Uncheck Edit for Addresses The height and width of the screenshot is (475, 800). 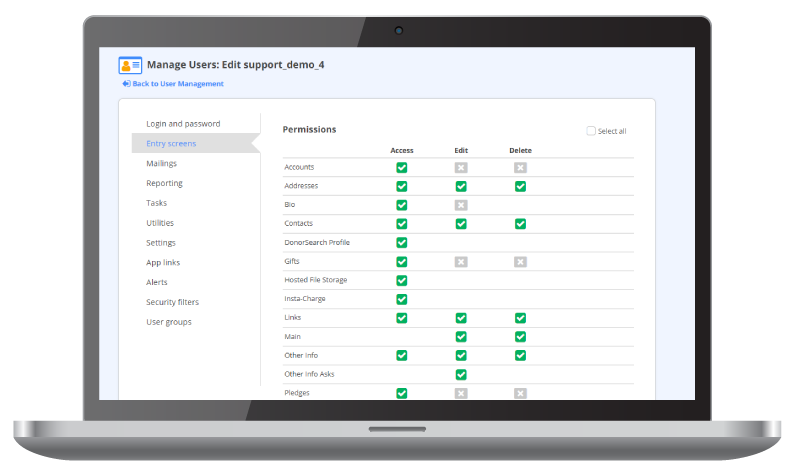(x=461, y=186)
